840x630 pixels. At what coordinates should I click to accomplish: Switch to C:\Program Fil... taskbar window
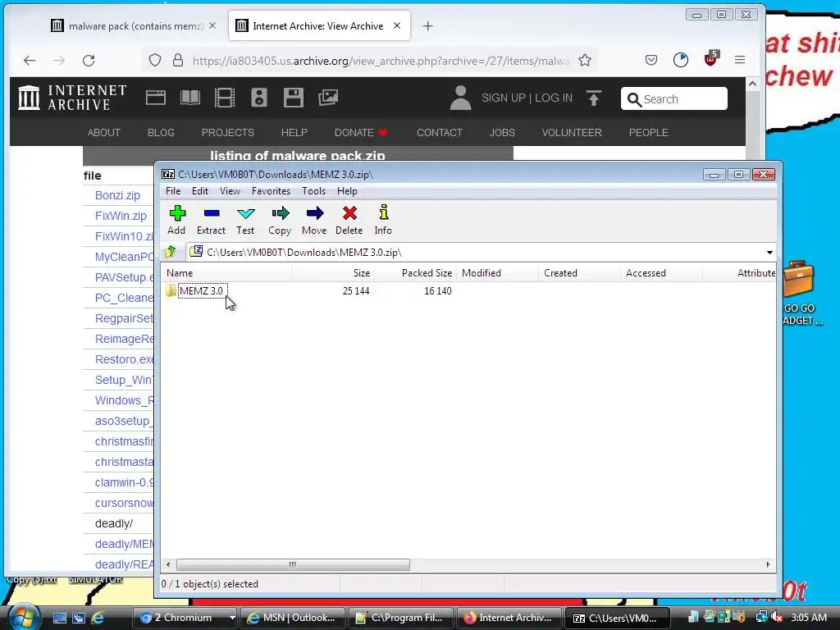[x=400, y=618]
